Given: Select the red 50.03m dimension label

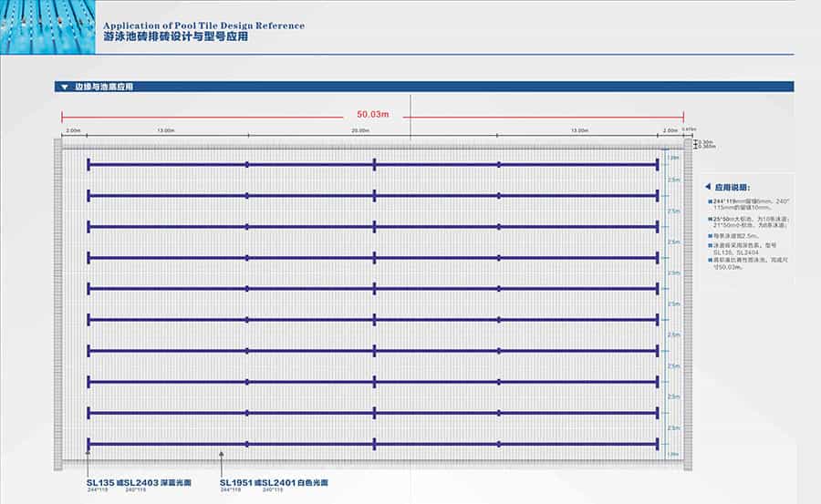Looking at the screenshot, I should pos(373,116).
